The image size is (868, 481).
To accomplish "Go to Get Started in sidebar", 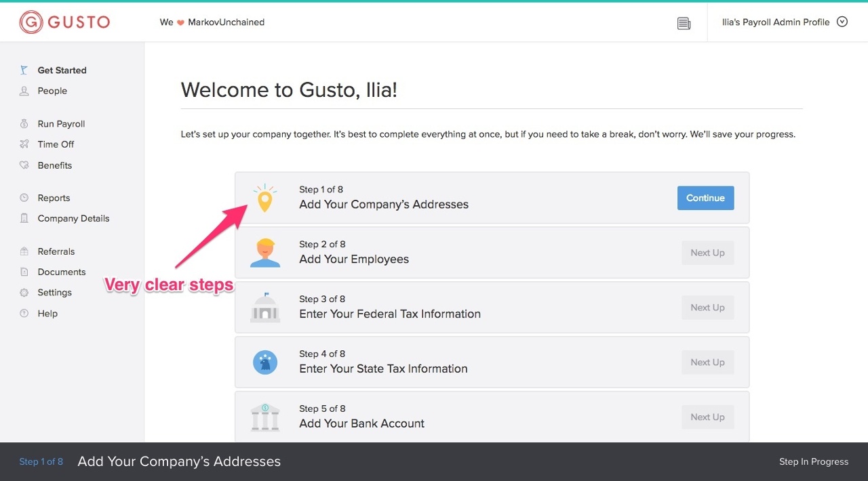I will pyautogui.click(x=62, y=70).
